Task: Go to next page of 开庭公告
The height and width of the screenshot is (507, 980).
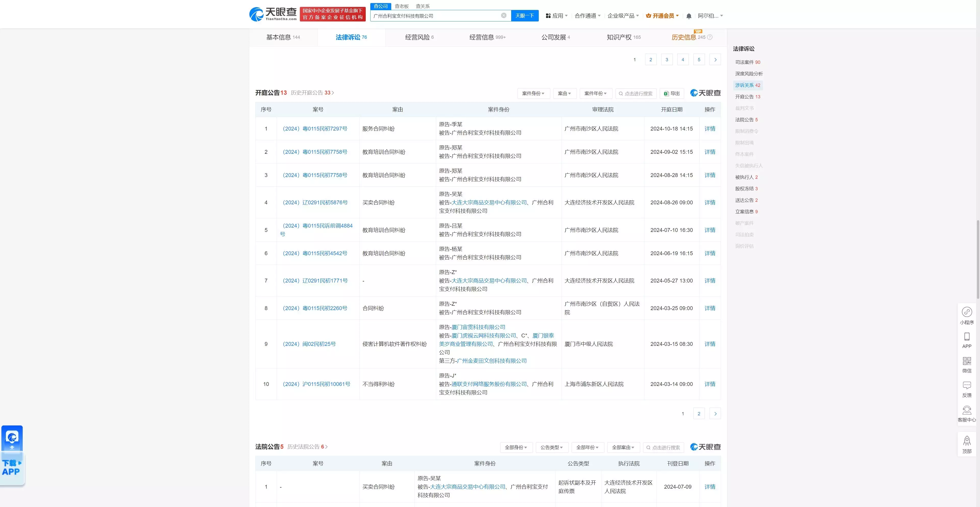Action: pos(715,414)
